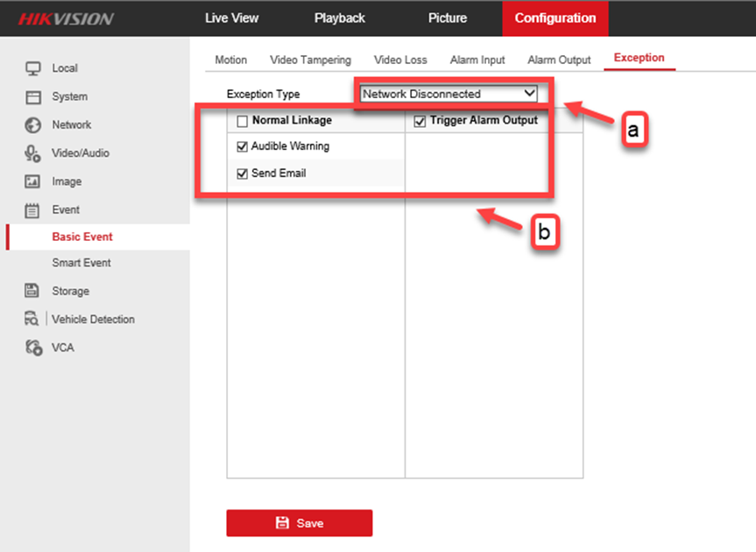The image size is (756, 552).
Task: Toggle the Trigger Alarm Output checkbox
Action: pos(420,121)
